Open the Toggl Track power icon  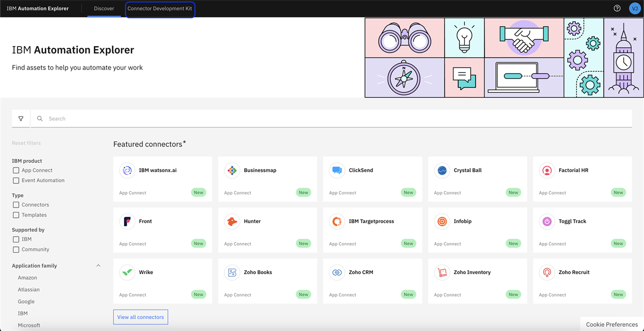click(x=547, y=222)
